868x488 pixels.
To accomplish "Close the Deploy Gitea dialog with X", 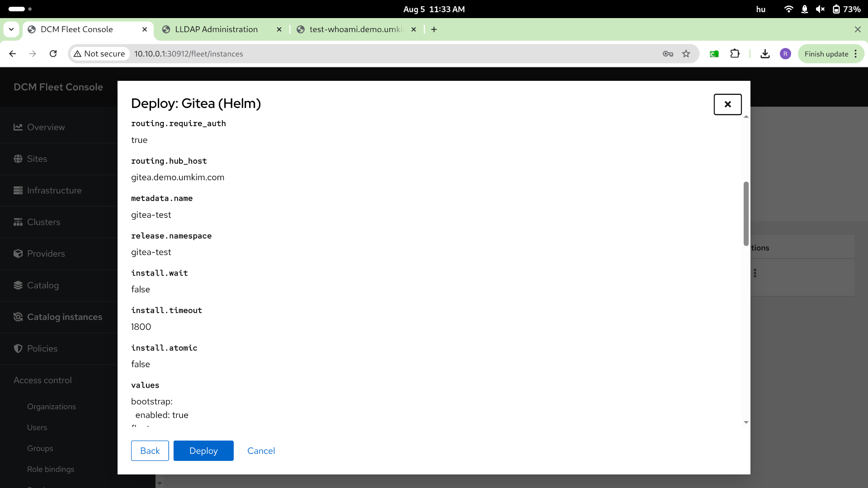I will pos(728,104).
